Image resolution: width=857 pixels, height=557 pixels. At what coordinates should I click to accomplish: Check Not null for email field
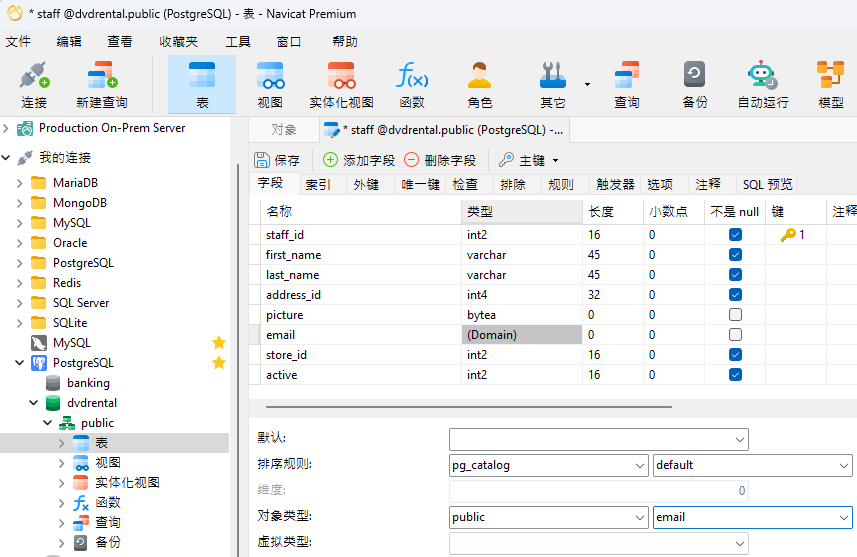[735, 335]
